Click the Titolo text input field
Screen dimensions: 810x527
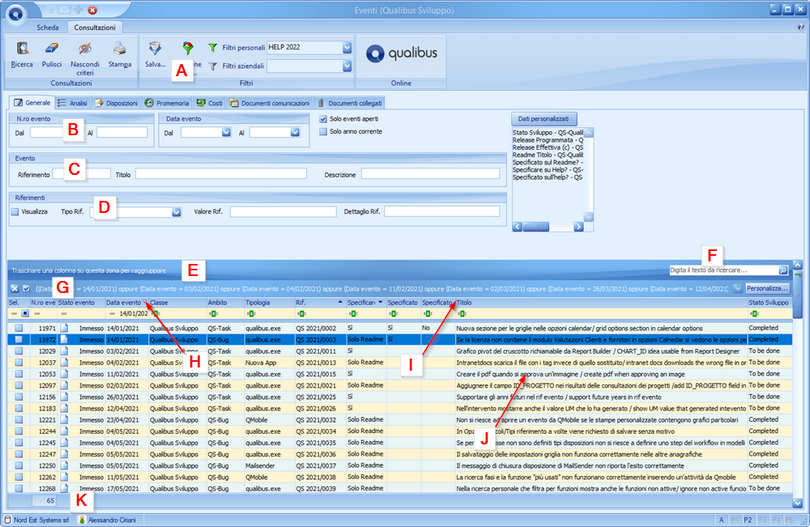(x=221, y=174)
